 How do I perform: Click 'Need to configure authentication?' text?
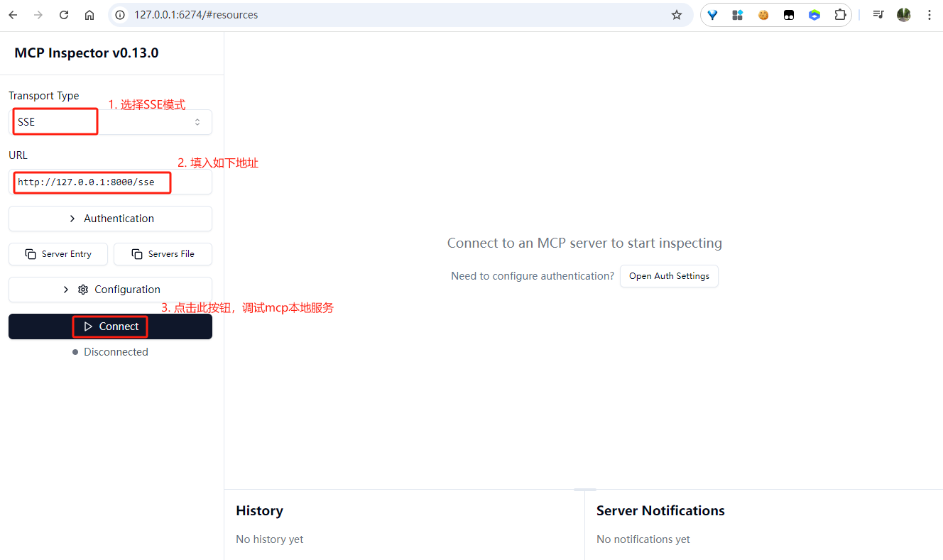point(533,276)
